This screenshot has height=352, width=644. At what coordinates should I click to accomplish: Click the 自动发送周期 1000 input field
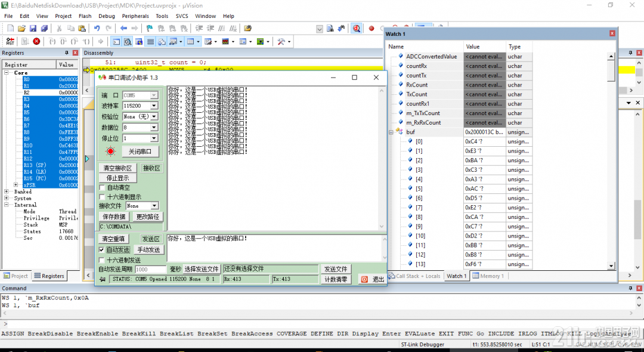(150, 270)
